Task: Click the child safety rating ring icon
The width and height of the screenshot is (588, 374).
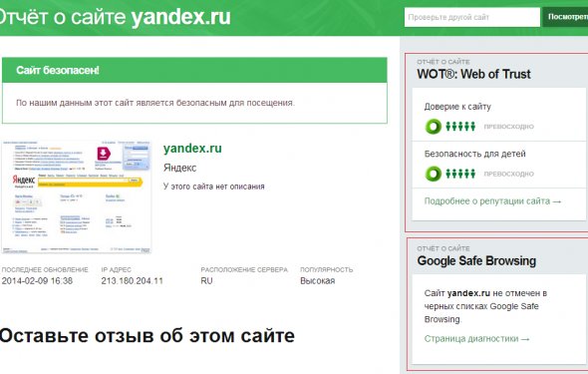Action: click(434, 174)
